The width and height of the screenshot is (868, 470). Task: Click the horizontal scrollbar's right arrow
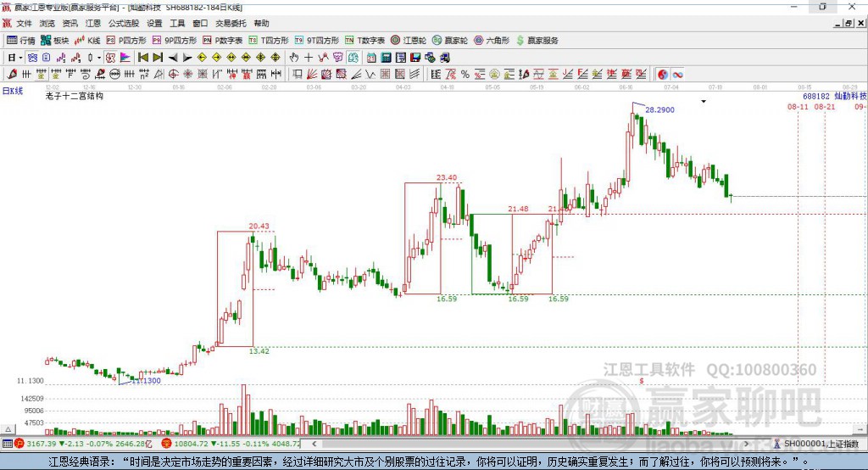coord(746,444)
